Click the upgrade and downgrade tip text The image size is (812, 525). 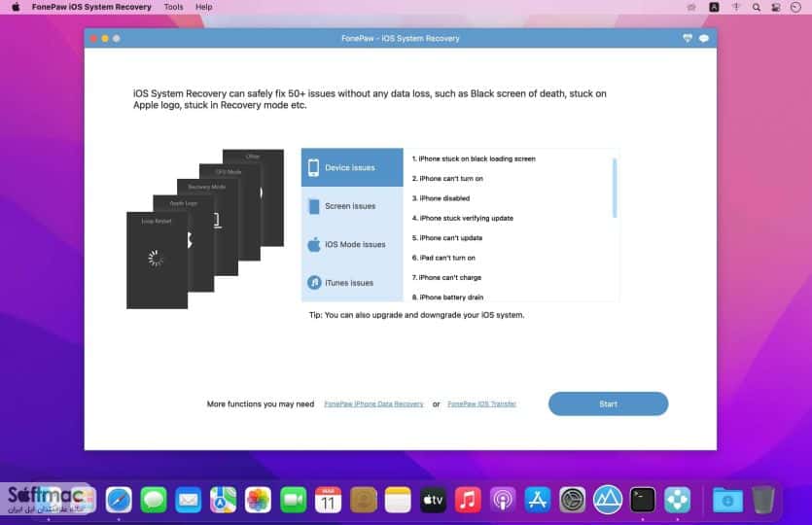[416, 315]
